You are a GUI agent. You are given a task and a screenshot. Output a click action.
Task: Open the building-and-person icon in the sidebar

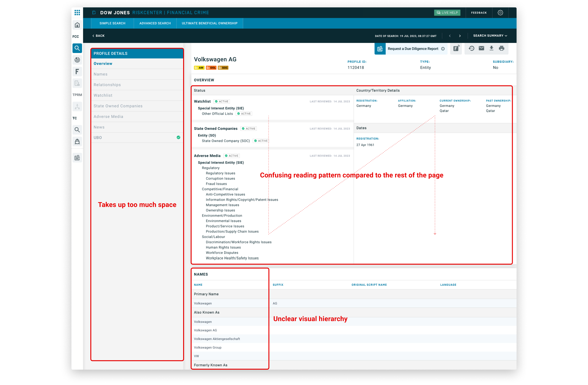77,83
